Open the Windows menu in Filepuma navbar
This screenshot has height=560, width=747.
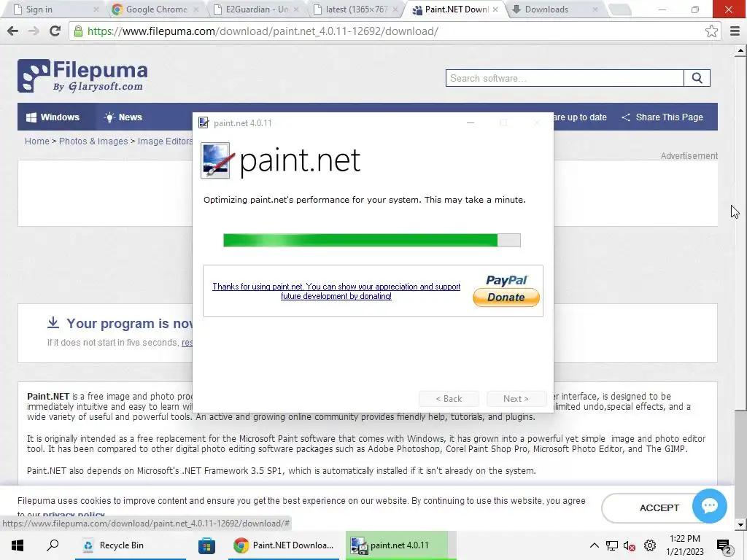53,117
